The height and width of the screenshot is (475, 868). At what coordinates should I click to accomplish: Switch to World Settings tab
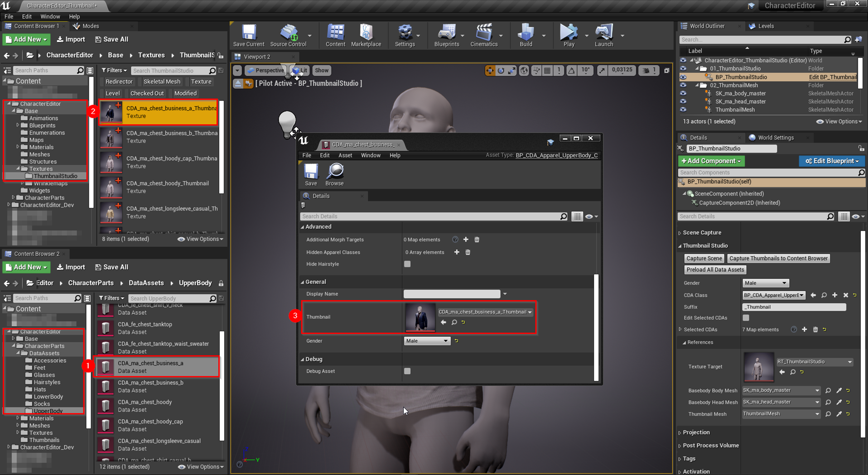point(775,138)
